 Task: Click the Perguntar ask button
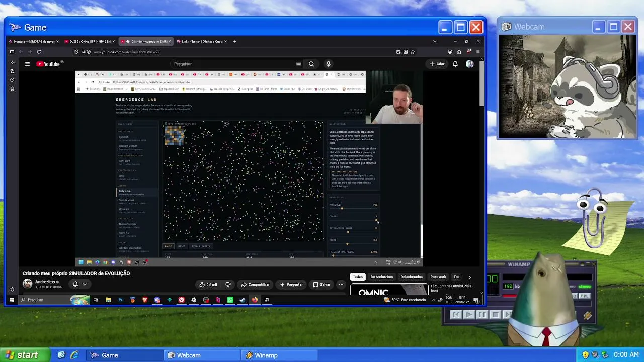pos(292,285)
